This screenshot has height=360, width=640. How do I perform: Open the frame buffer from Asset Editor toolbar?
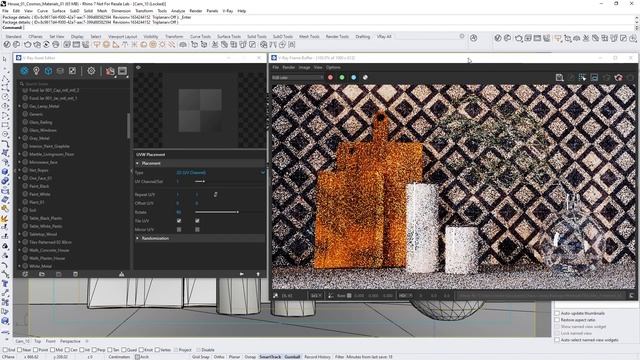click(122, 71)
